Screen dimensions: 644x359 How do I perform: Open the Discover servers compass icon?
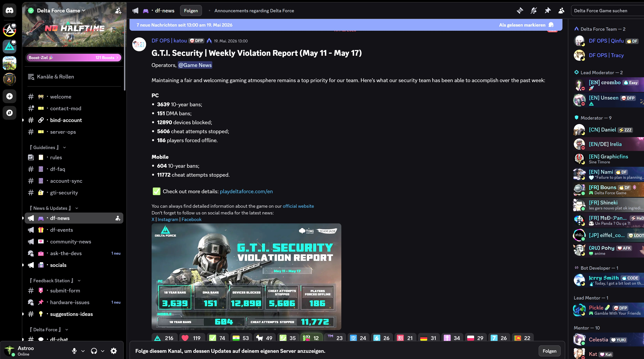(x=9, y=113)
